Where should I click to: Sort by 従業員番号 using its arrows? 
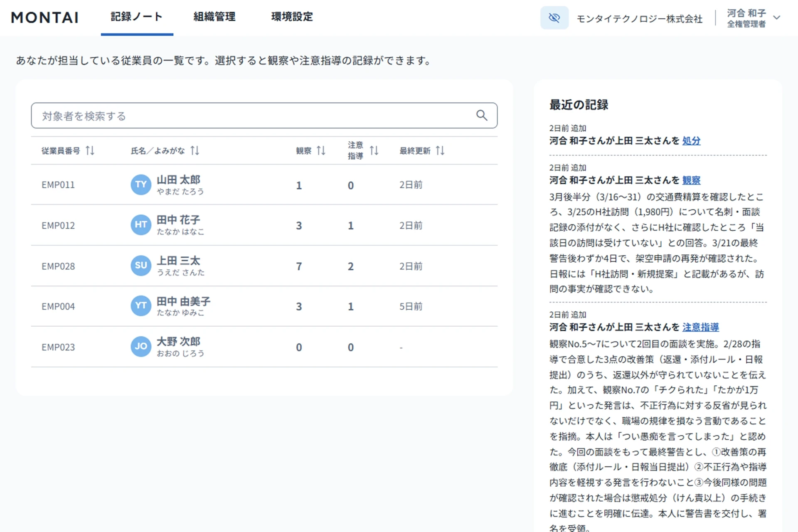[x=90, y=151]
